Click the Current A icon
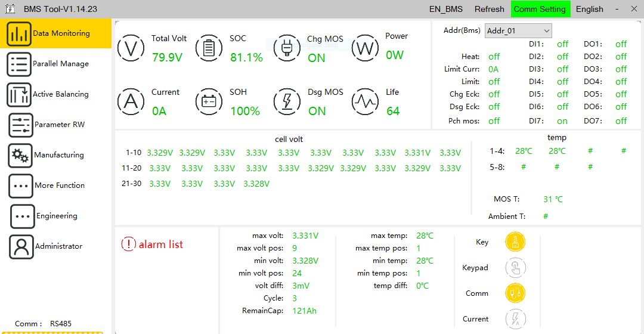644x334 pixels. pos(131,101)
